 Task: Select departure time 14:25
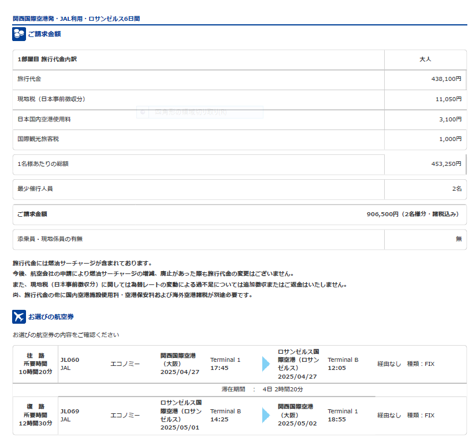pyautogui.click(x=220, y=420)
